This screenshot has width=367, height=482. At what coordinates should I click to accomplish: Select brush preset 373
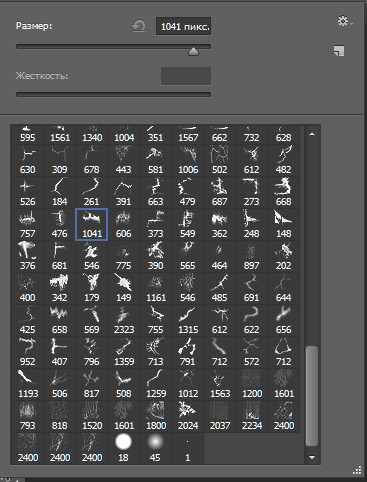(x=155, y=225)
